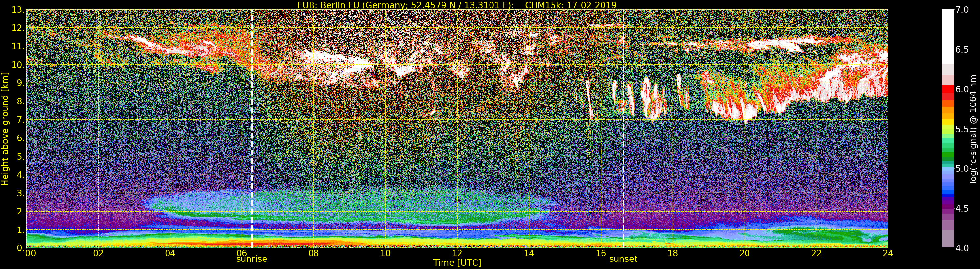980x269 pixels.
Task: Click the height axis tick '2.'
Action: pos(20,211)
